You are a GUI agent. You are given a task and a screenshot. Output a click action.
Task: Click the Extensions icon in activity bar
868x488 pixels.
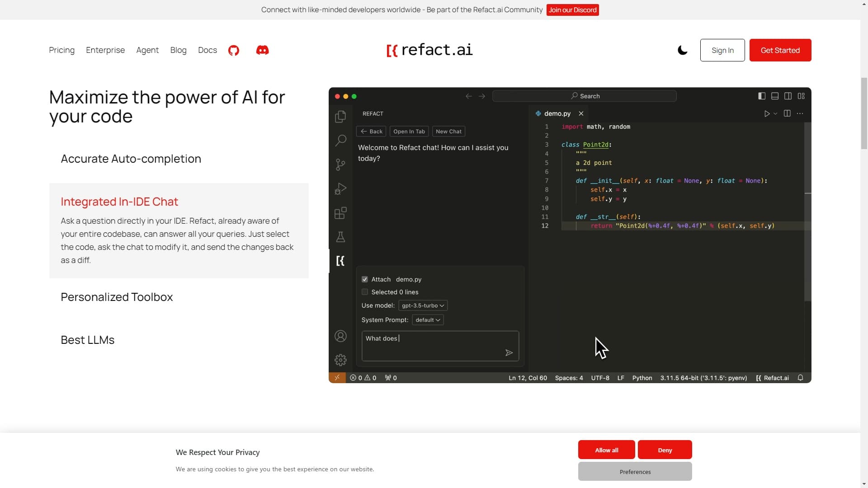point(340,213)
